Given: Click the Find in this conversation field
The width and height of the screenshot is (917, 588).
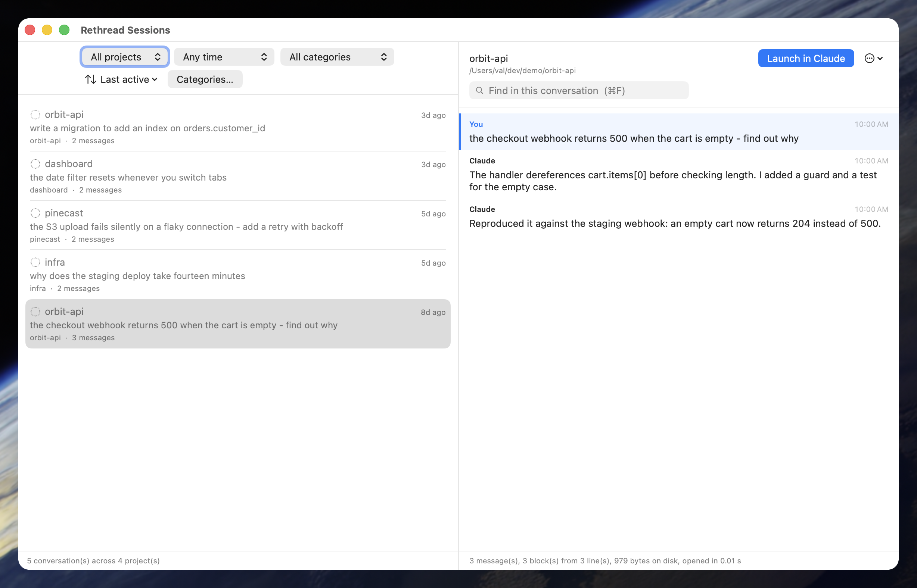Looking at the screenshot, I should point(579,91).
